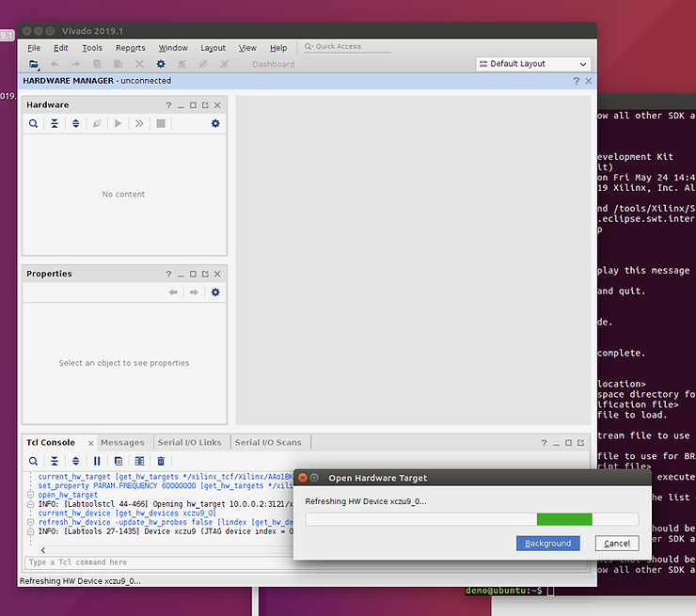696x616 pixels.
Task: Open the project dropdown toolbar button
Action: pos(34,64)
